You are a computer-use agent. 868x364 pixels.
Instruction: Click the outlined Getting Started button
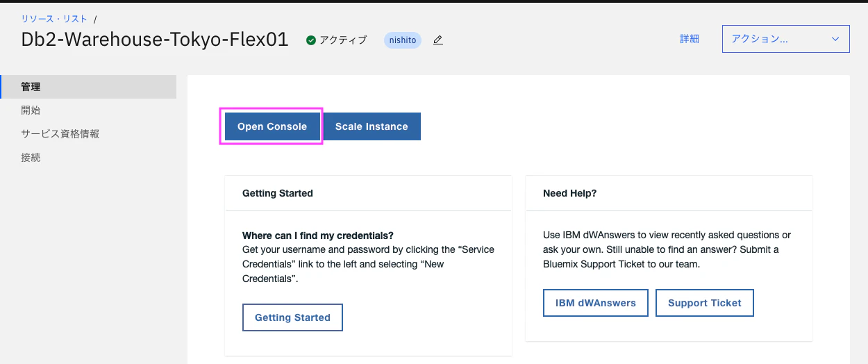click(x=292, y=317)
